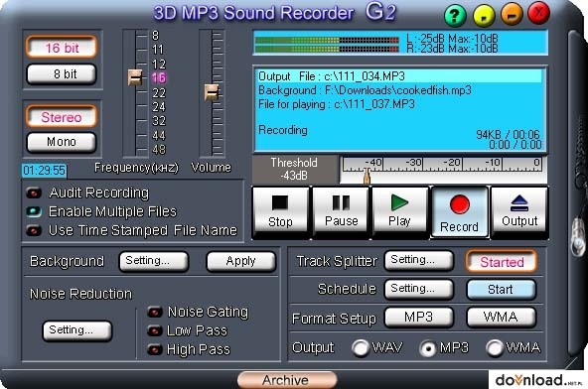Screen dimensions: 588x389
Task: Click the orange minimize circle icon
Action: point(512,14)
